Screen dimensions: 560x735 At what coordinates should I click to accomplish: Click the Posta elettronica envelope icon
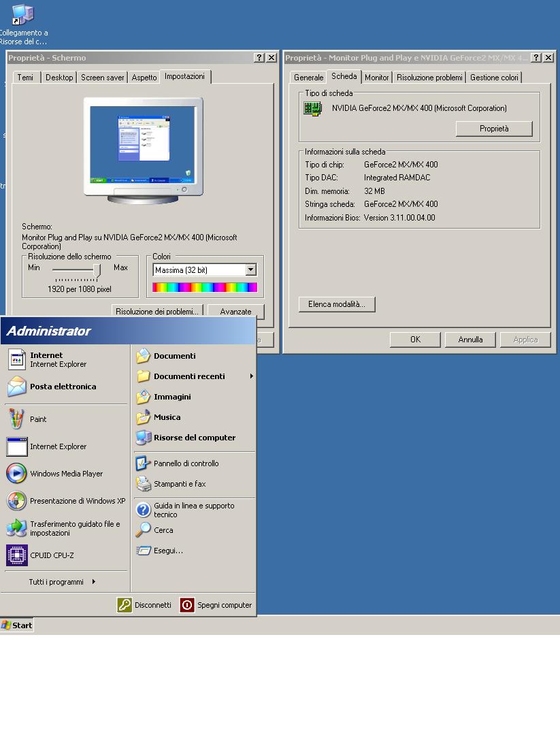click(x=17, y=387)
